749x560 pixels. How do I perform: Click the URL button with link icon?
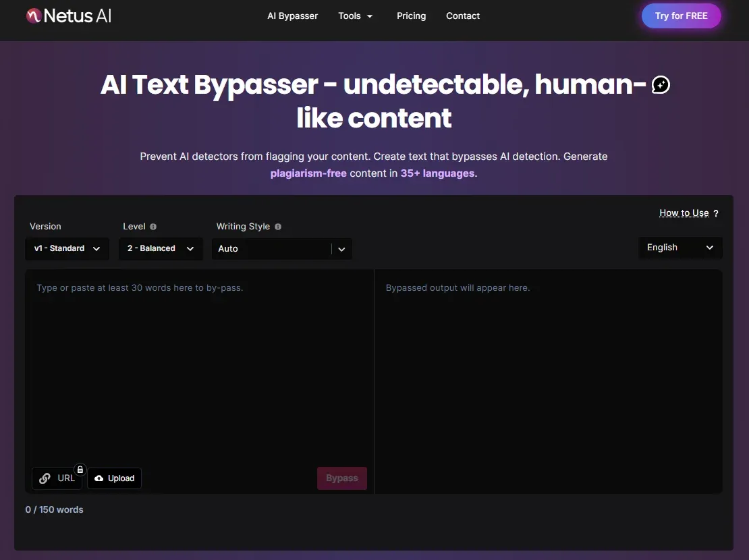(x=57, y=478)
